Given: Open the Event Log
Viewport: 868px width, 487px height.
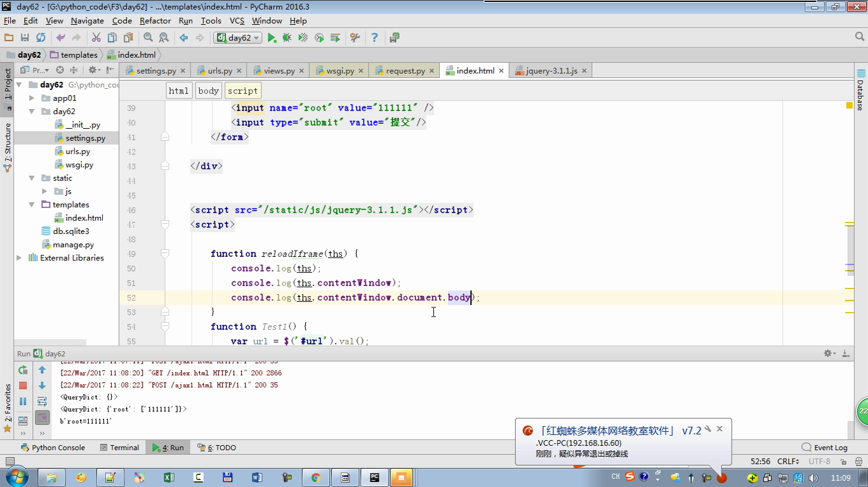Looking at the screenshot, I should (x=825, y=448).
